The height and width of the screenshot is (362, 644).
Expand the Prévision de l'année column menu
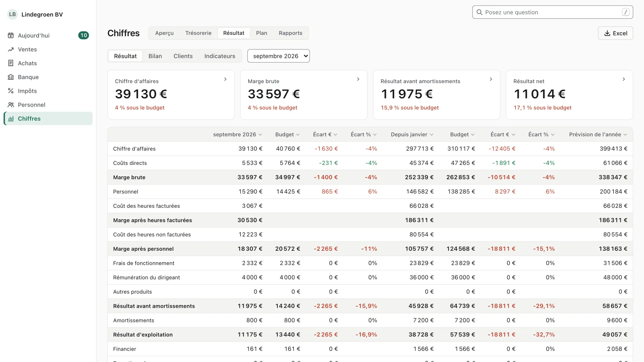click(625, 135)
